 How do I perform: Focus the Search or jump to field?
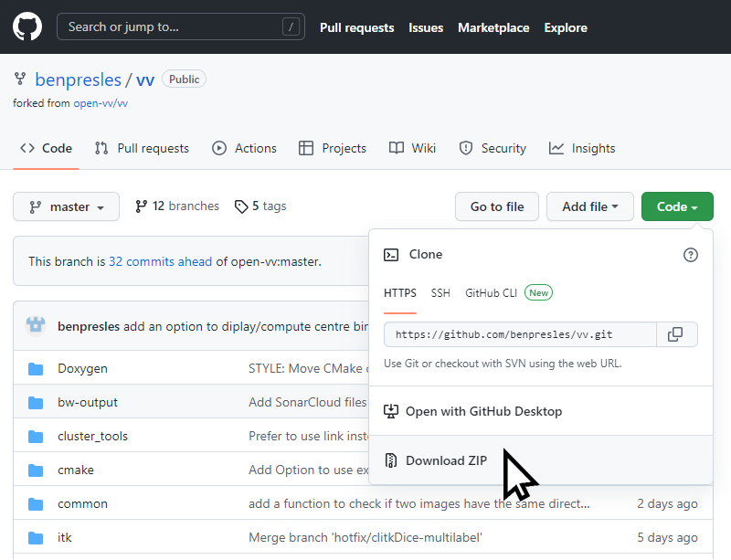(x=181, y=26)
